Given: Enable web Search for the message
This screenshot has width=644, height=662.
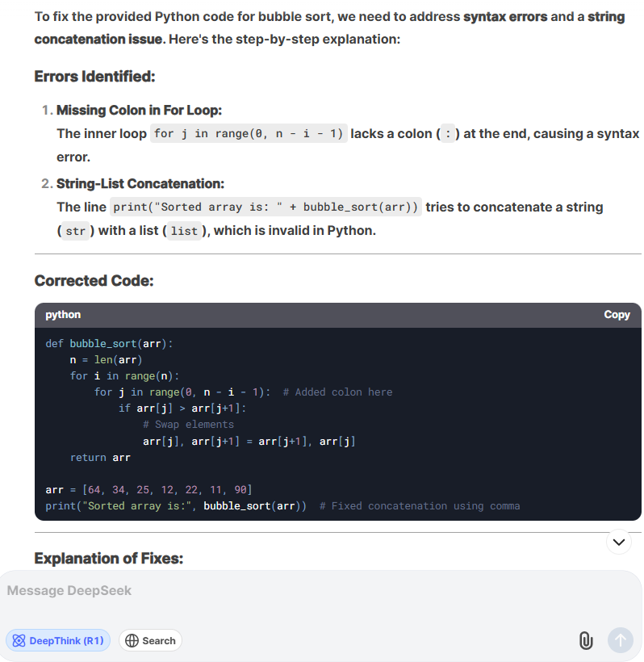Looking at the screenshot, I should [x=151, y=640].
